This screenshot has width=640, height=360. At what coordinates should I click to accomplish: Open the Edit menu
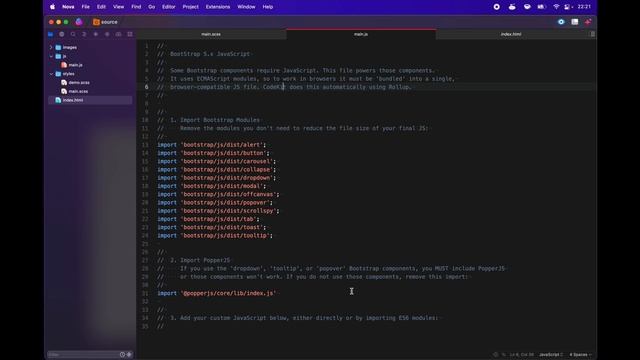101,7
